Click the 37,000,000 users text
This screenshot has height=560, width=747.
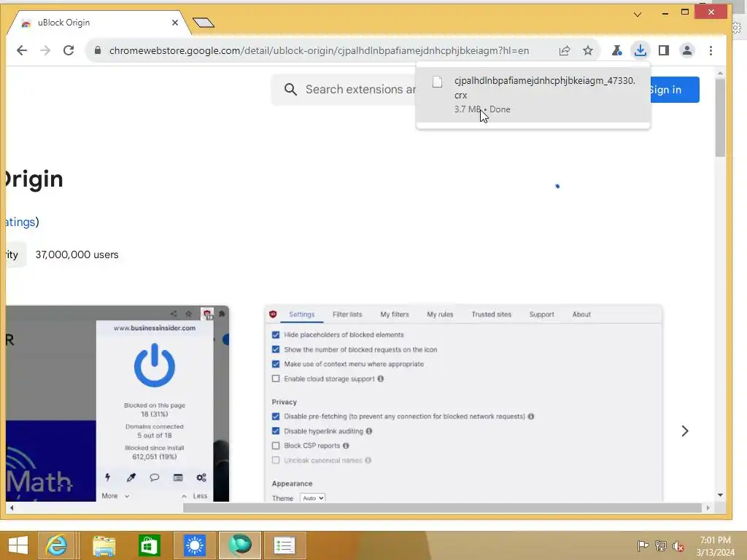click(77, 254)
